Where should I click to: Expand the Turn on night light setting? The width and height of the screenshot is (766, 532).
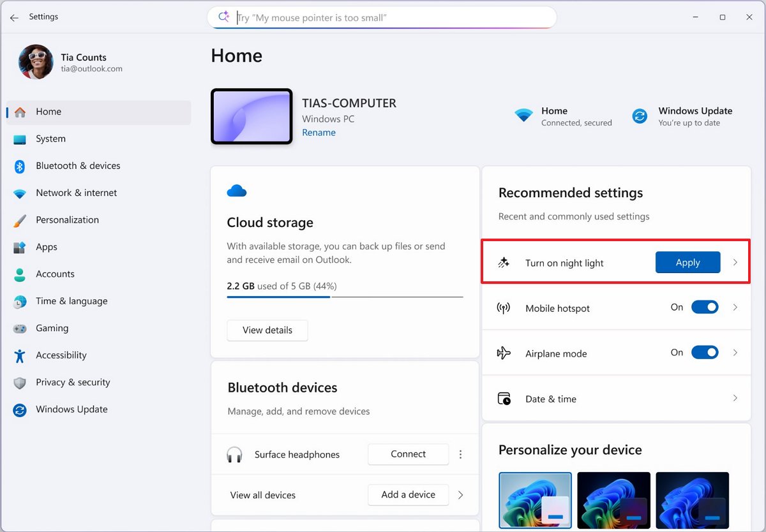(735, 262)
